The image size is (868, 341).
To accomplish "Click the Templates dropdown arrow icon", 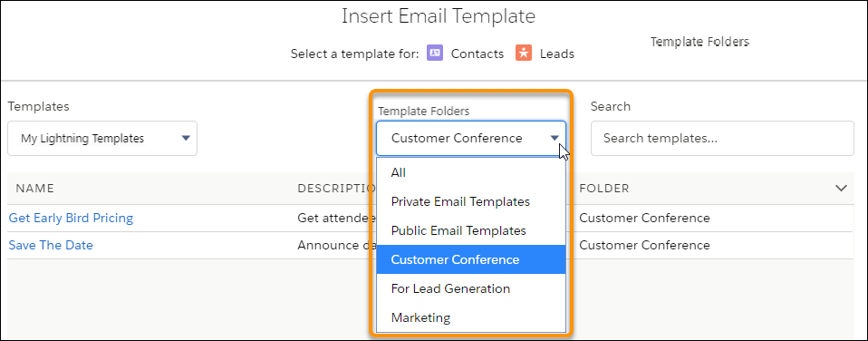I will tap(186, 138).
